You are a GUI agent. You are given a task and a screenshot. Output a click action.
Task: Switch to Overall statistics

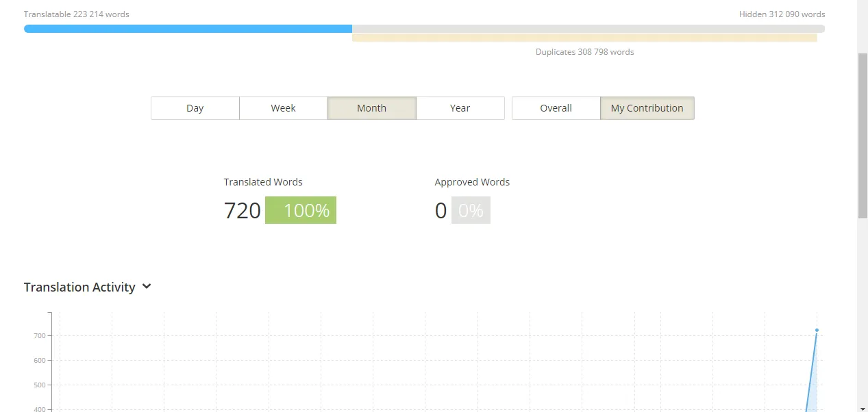tap(556, 108)
